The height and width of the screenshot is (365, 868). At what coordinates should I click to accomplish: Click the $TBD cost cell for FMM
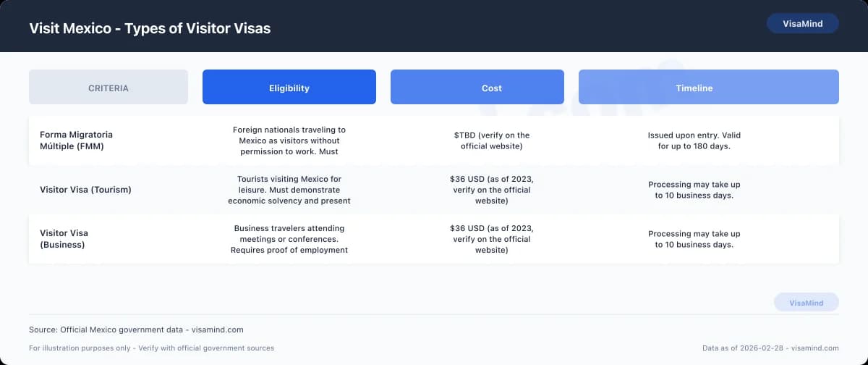(x=492, y=140)
